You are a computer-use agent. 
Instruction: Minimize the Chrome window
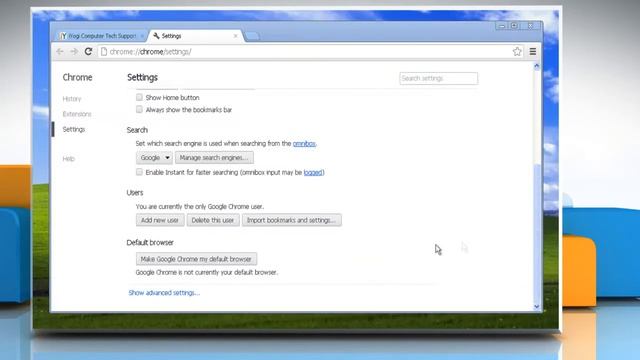(x=502, y=26)
